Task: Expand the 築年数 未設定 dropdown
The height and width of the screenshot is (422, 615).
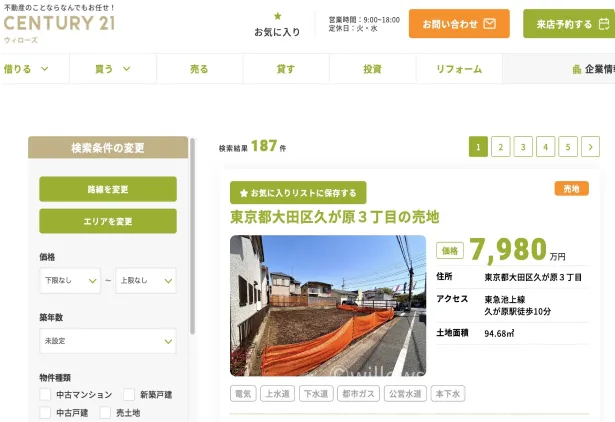Action: tap(107, 341)
